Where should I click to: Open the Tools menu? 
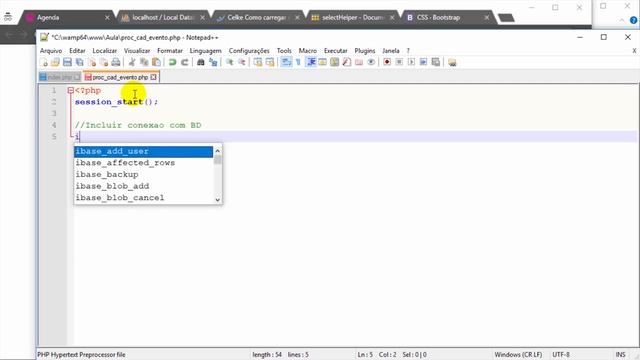tap(284, 51)
